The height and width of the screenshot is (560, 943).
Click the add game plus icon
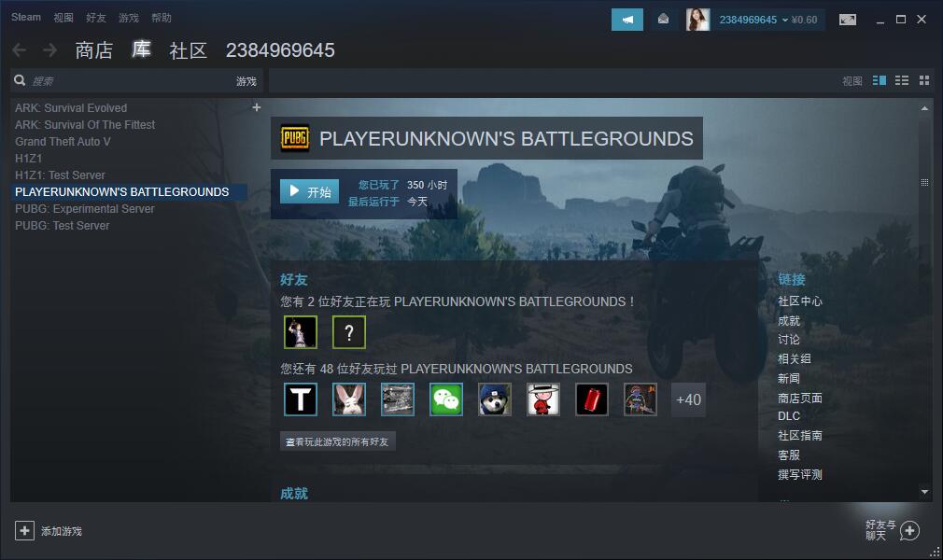pyautogui.click(x=24, y=530)
